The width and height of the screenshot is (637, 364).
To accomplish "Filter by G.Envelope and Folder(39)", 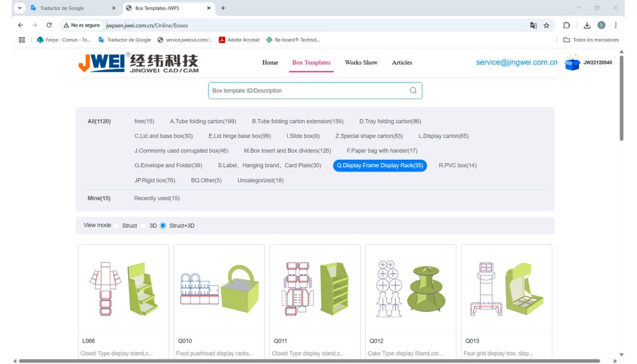I will click(168, 165).
